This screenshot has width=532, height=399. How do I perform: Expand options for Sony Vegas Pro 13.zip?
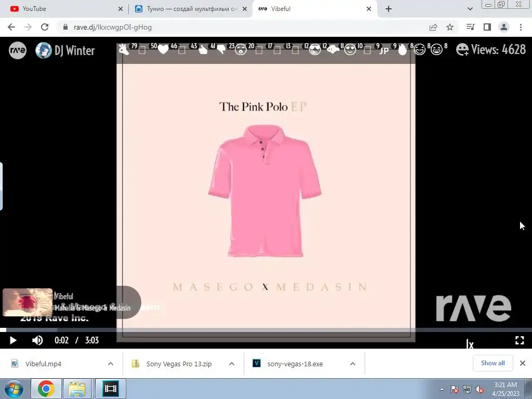(x=232, y=364)
